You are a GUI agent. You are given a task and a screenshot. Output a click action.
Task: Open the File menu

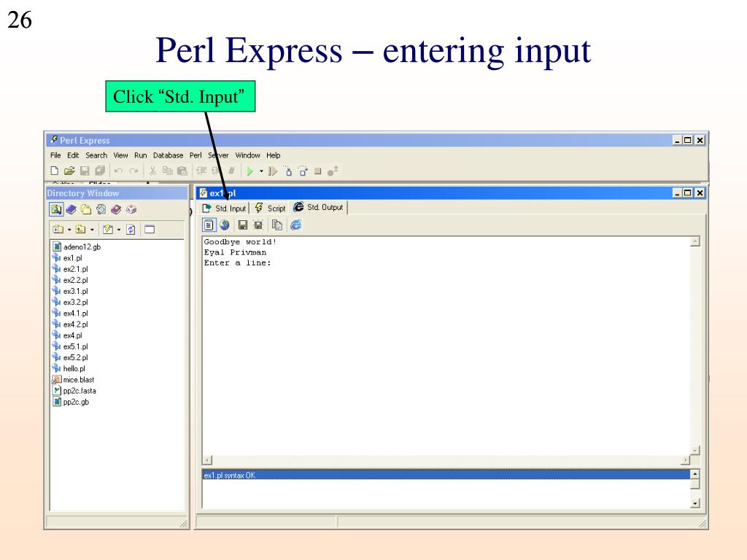55,155
